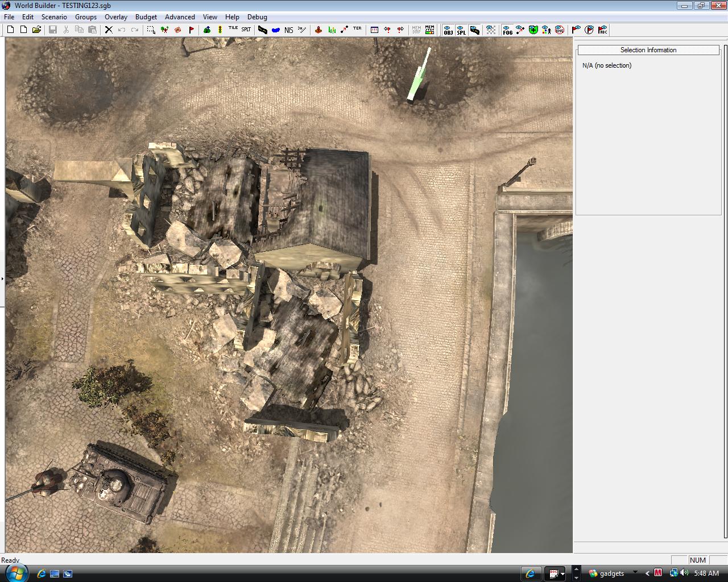Show hidden system tray icons chevron
728x582 pixels.
(647, 573)
